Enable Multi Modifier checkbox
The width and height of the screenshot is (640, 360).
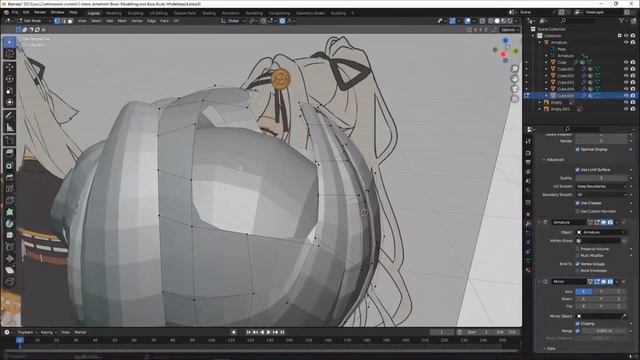578,256
